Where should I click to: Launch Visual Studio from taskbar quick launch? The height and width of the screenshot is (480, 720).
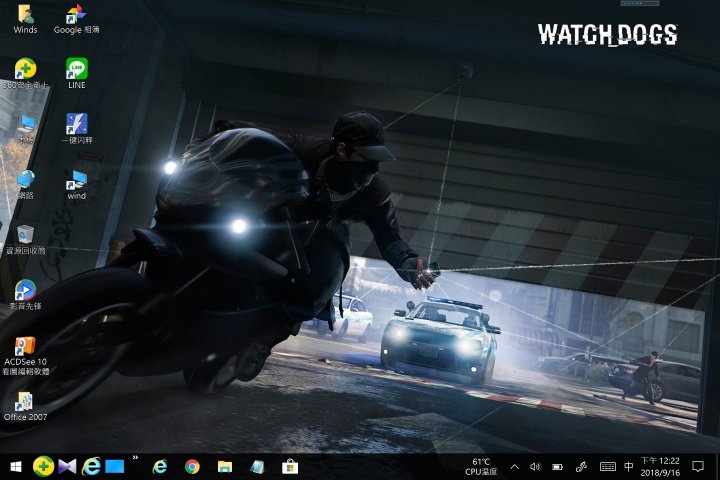(x=67, y=467)
